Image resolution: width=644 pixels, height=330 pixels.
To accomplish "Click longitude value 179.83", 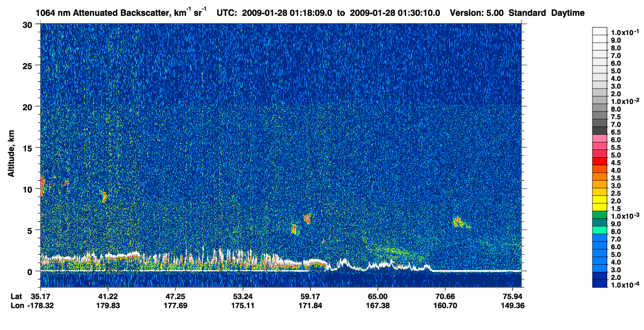I will pos(108,306).
